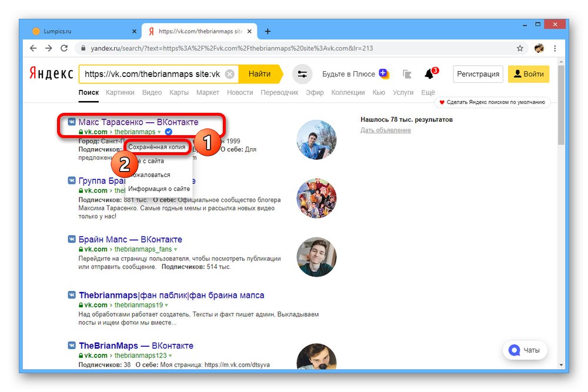The image size is (588, 392).
Task: Click Макс Тарасенко profile photo thumbnail
Action: tap(316, 140)
